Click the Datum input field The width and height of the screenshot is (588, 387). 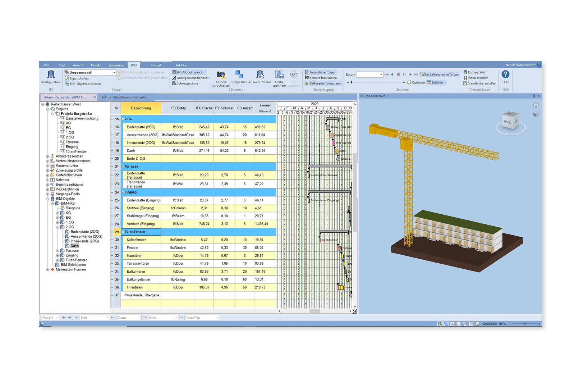click(x=367, y=74)
